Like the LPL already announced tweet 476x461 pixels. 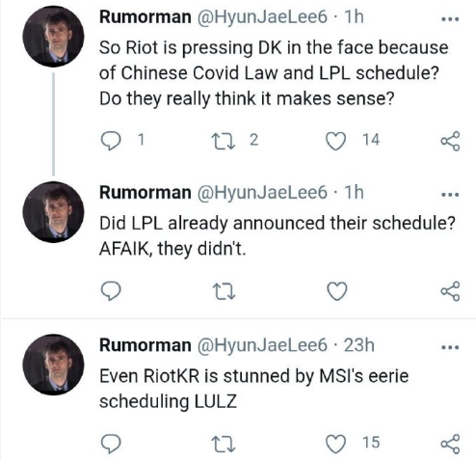[x=336, y=291]
